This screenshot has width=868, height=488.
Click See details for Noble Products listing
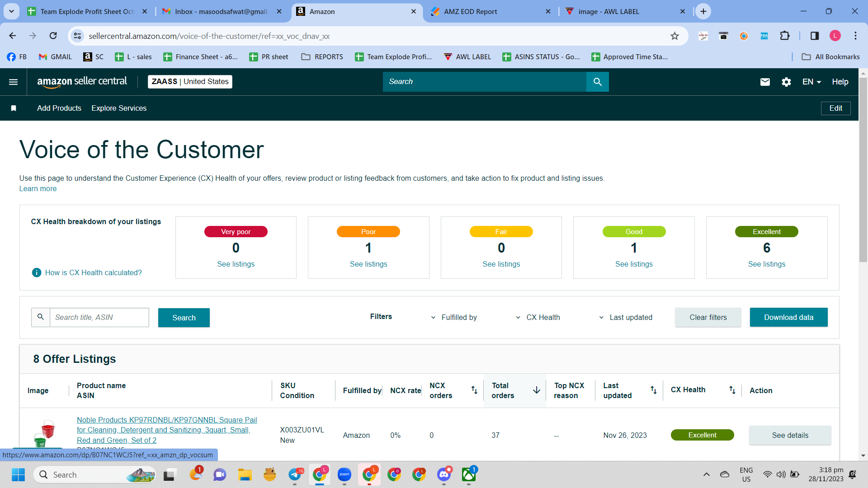(790, 435)
